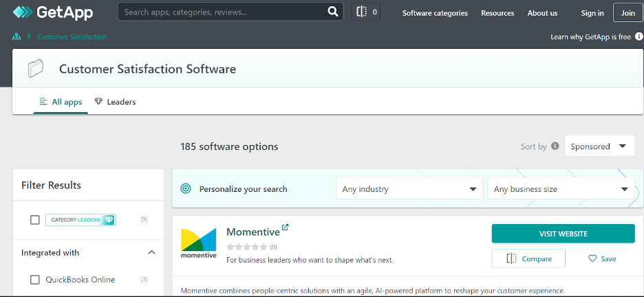Click the Personalize your search target icon
Screen dimensions: 644x297
click(186, 188)
